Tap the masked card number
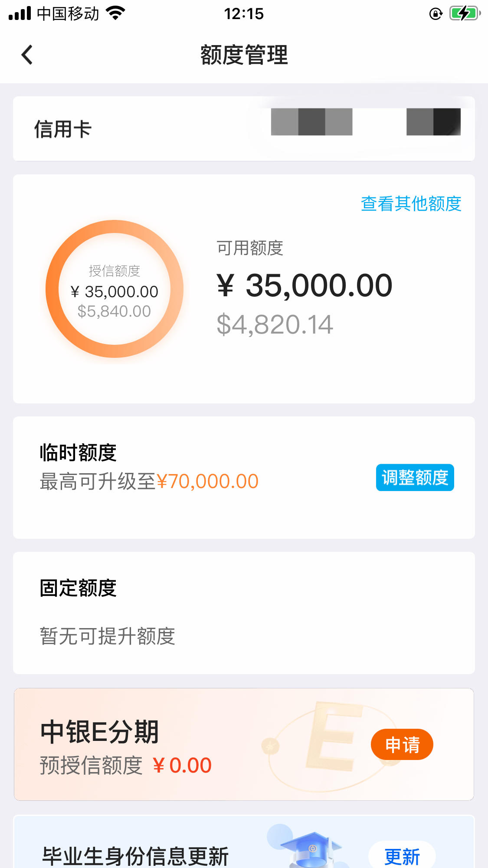Screen dimensions: 488x868 click(365, 122)
